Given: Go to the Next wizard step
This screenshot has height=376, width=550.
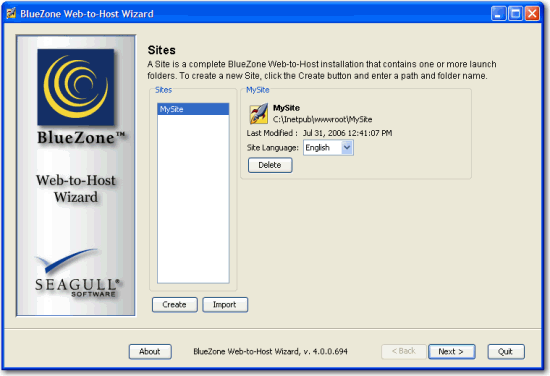Looking at the screenshot, I should (451, 351).
